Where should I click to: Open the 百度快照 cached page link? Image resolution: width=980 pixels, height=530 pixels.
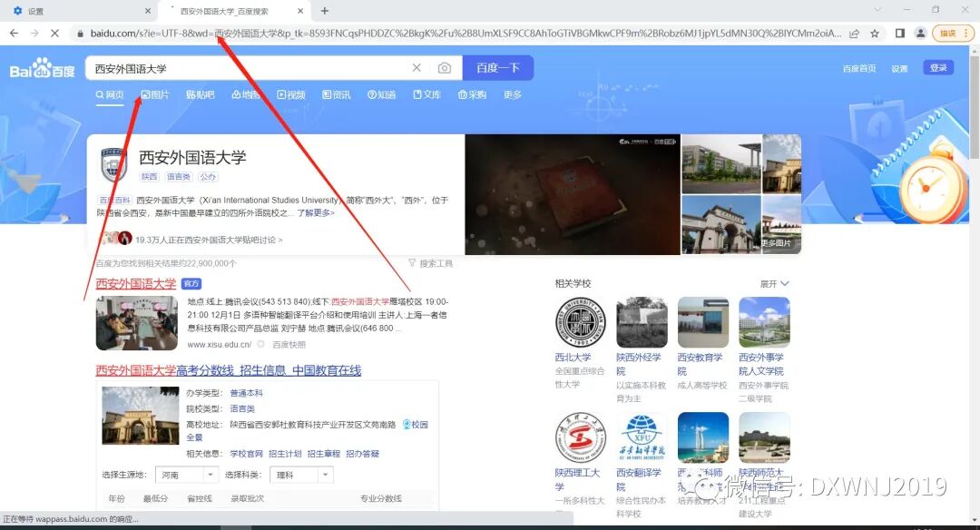click(x=289, y=344)
